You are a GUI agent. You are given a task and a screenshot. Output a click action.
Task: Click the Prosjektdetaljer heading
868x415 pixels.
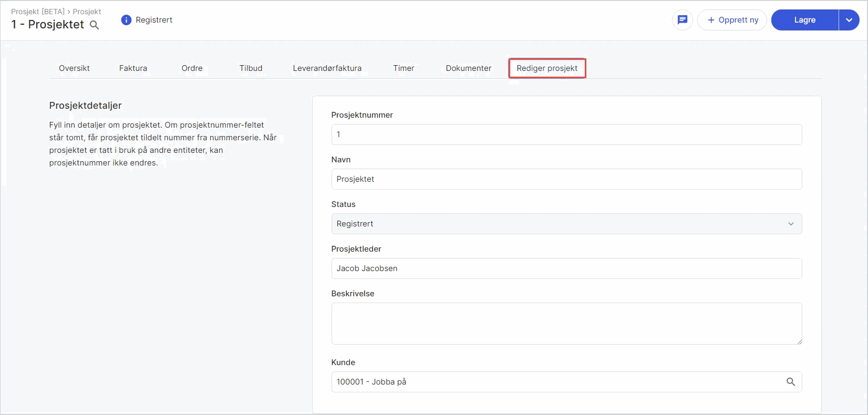click(x=86, y=106)
